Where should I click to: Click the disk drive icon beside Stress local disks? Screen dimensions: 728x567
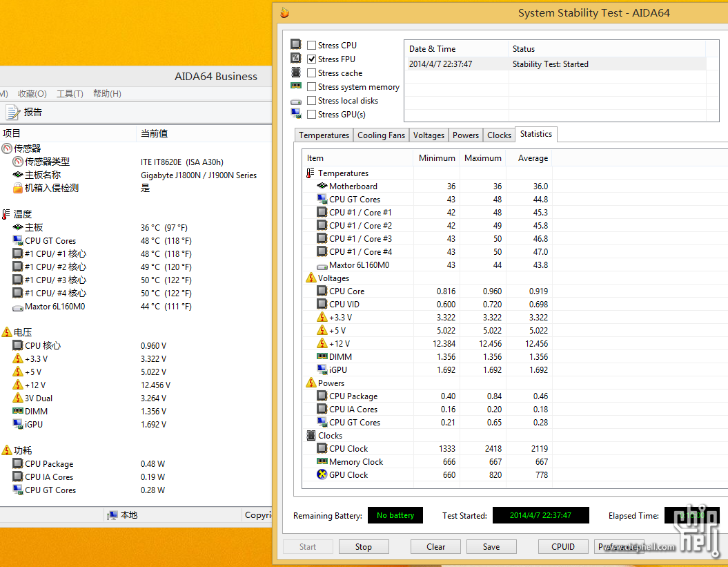(x=296, y=102)
